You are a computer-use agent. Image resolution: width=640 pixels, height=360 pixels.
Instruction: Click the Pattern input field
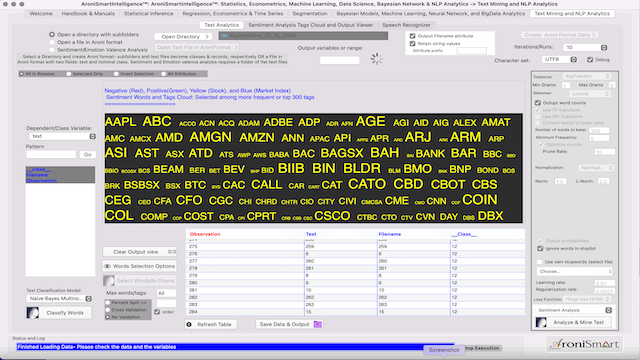(x=51, y=155)
